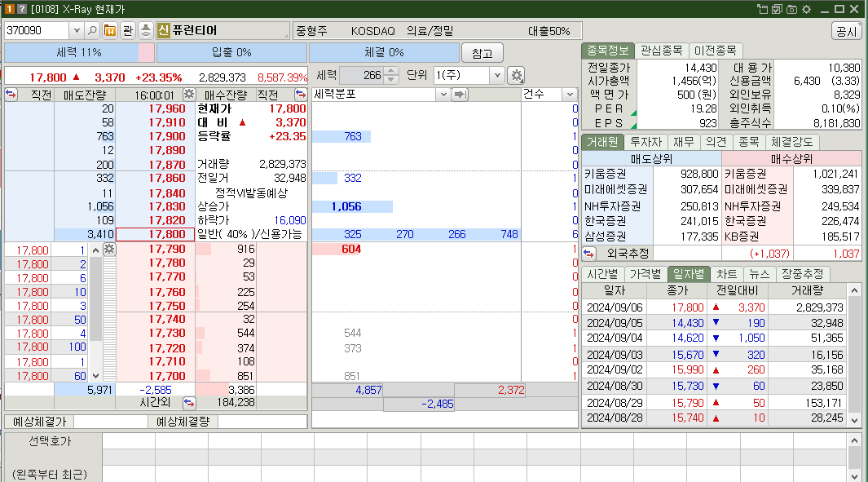This screenshot has width=868, height=482.
Task: Click the swap arrows icon right of 매수잔량 직전
Action: coord(301,94)
